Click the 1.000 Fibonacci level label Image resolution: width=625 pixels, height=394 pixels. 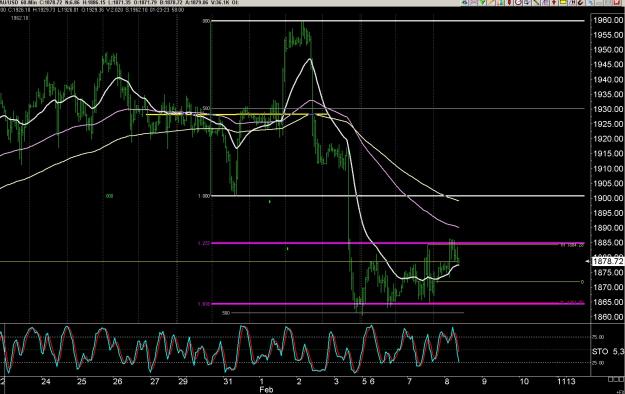click(x=204, y=196)
